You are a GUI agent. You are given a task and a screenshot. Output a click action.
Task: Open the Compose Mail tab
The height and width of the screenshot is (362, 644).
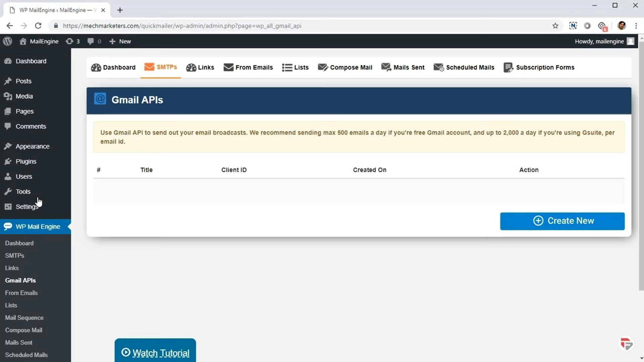(x=345, y=67)
